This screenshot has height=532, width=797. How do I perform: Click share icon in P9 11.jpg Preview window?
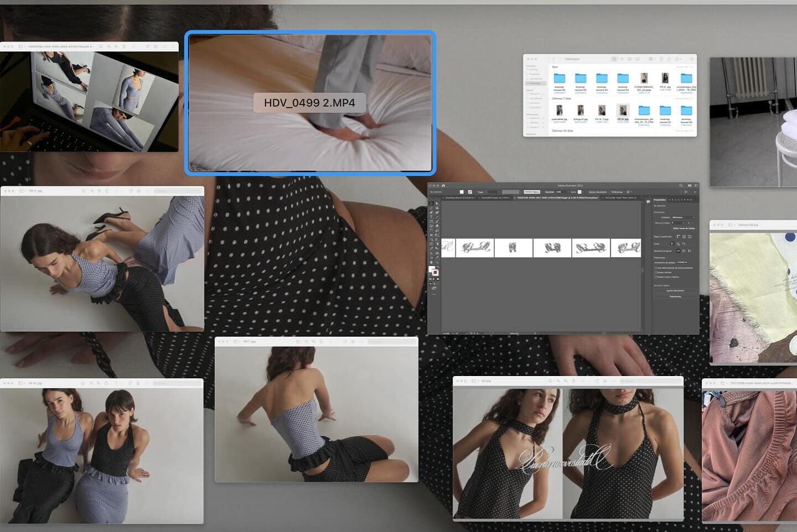click(x=107, y=191)
